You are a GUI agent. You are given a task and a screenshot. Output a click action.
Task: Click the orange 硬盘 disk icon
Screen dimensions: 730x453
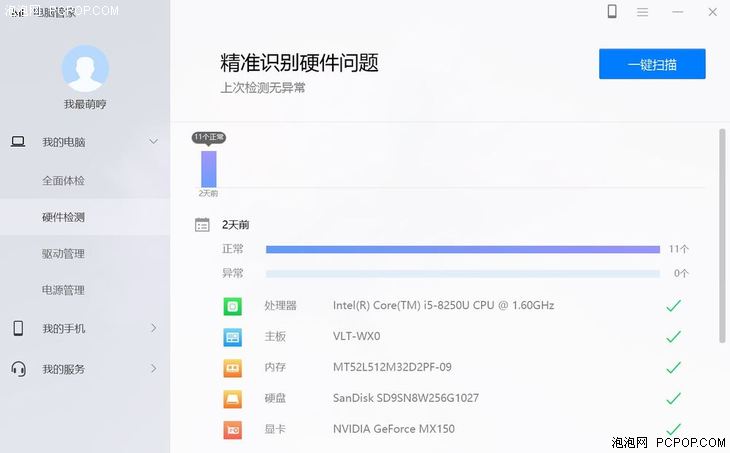233,399
